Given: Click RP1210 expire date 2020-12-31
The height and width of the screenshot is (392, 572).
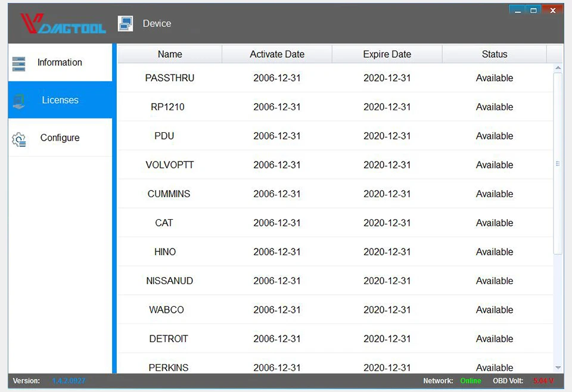Looking at the screenshot, I should click(387, 107).
